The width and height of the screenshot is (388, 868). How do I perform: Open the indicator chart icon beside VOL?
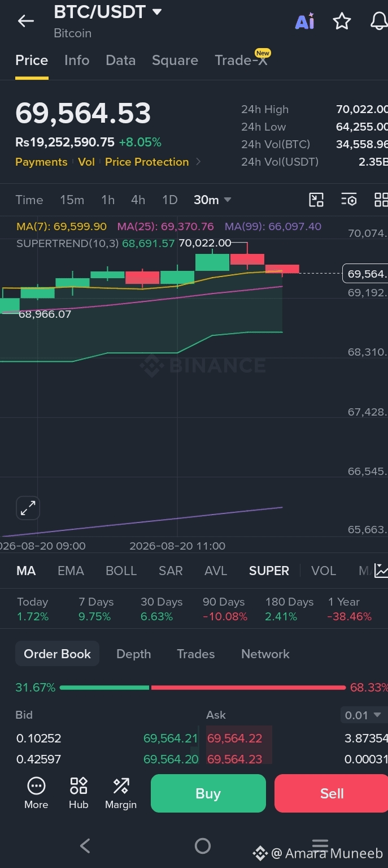click(x=381, y=571)
